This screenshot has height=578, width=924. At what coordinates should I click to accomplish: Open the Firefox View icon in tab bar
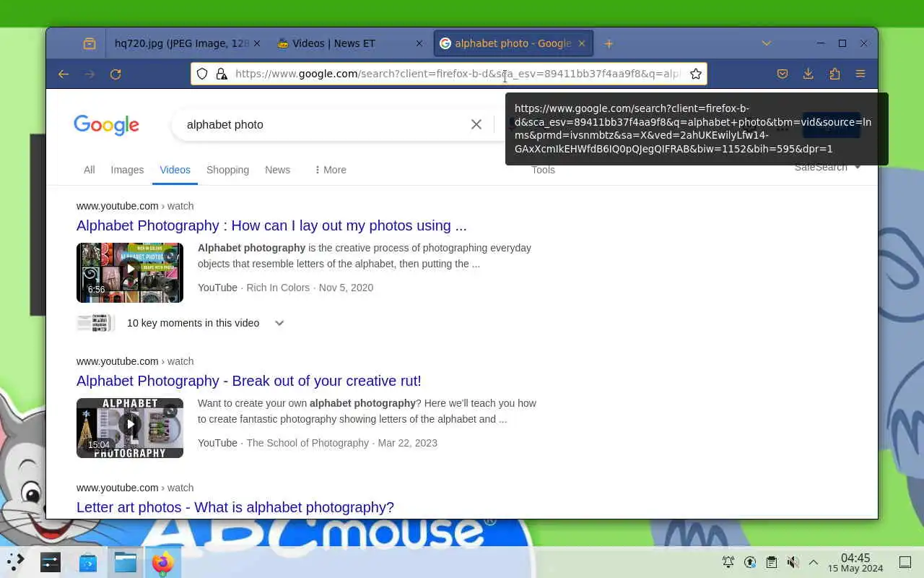90,43
